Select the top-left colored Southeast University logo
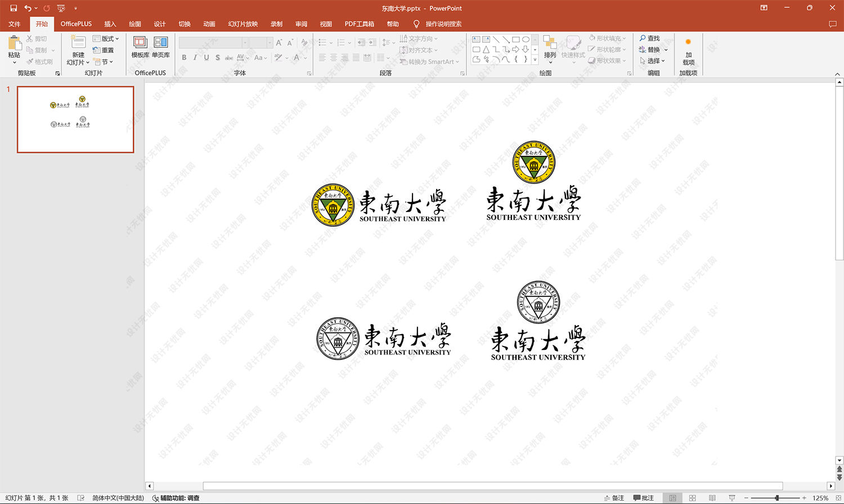This screenshot has height=504, width=844. coord(379,205)
